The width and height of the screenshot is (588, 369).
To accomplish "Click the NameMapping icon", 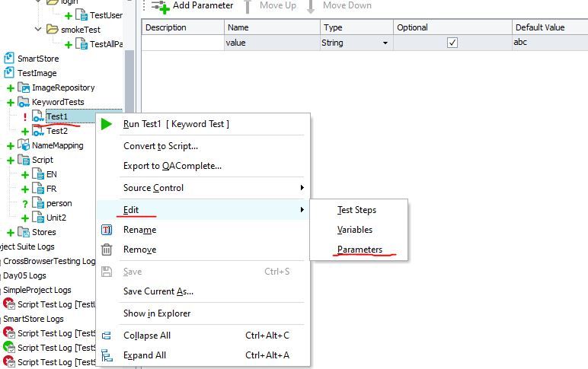I will click(x=24, y=145).
